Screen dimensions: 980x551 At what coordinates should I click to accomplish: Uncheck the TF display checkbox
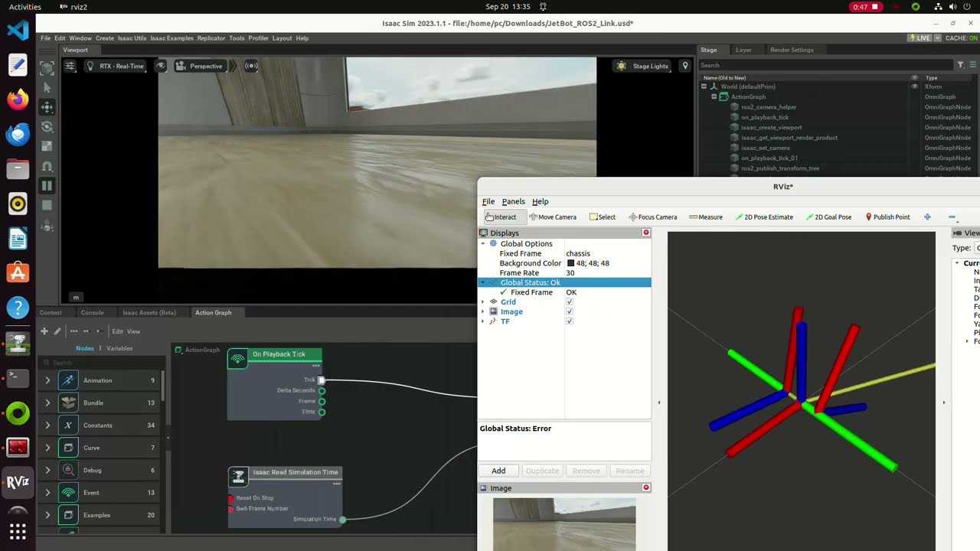569,321
